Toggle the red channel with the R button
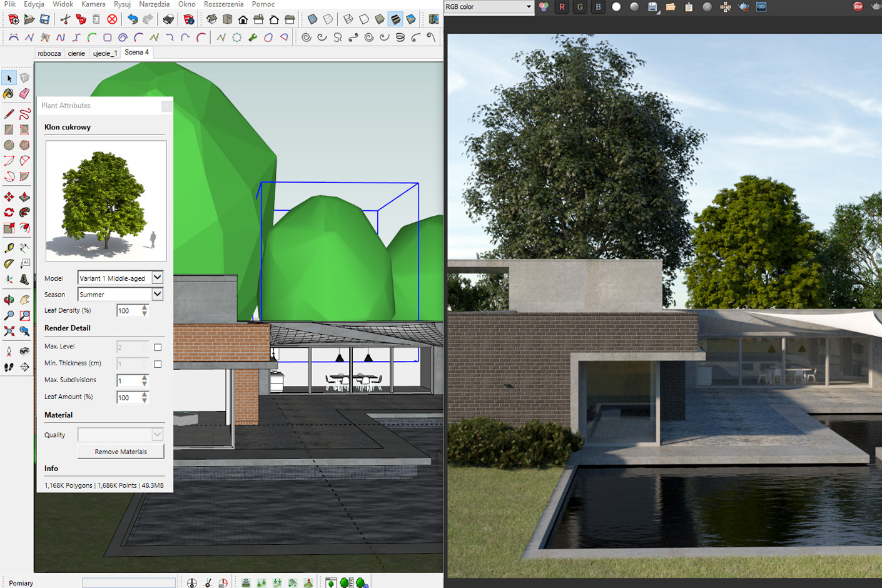Image resolution: width=882 pixels, height=588 pixels. (562, 7)
